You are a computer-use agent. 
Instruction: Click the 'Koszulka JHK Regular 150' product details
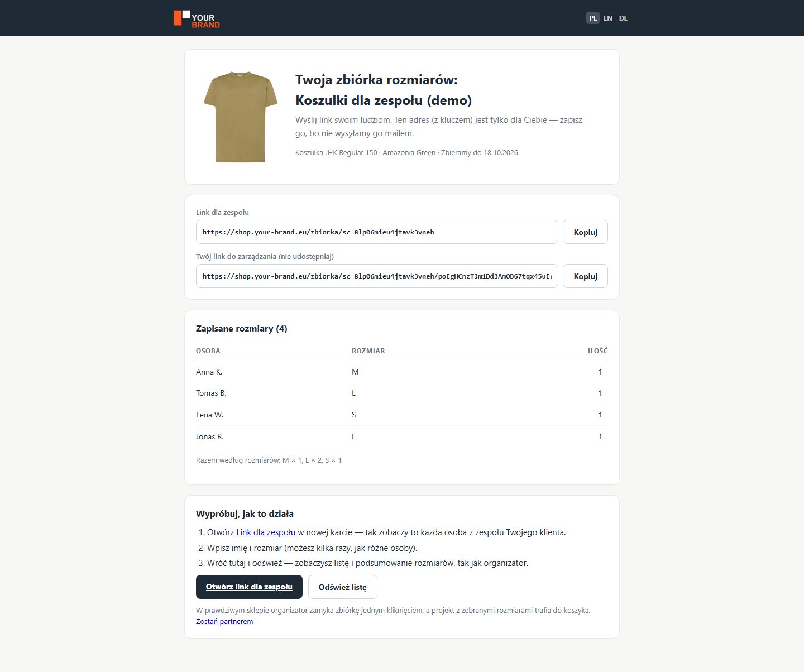click(x=406, y=152)
